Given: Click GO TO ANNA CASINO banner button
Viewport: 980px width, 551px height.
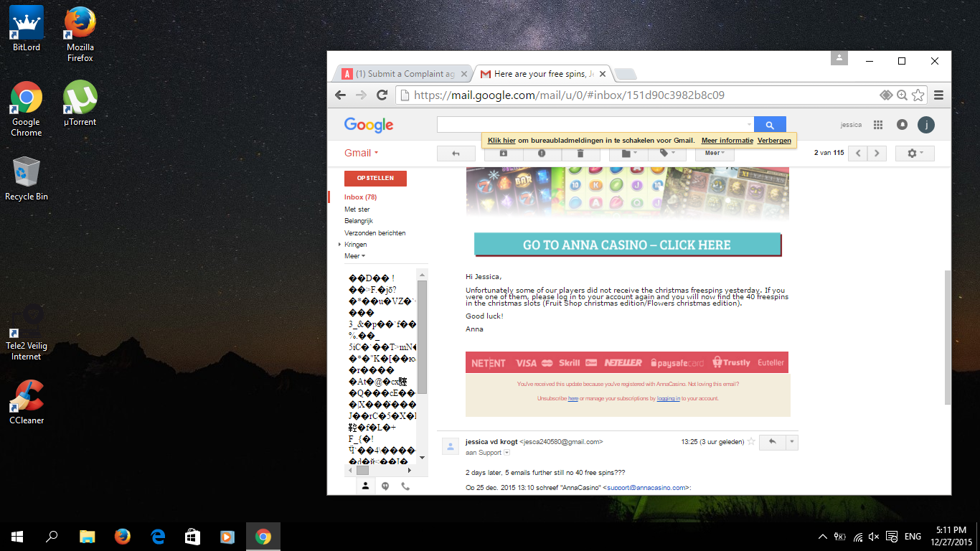Looking at the screenshot, I should pyautogui.click(x=627, y=245).
